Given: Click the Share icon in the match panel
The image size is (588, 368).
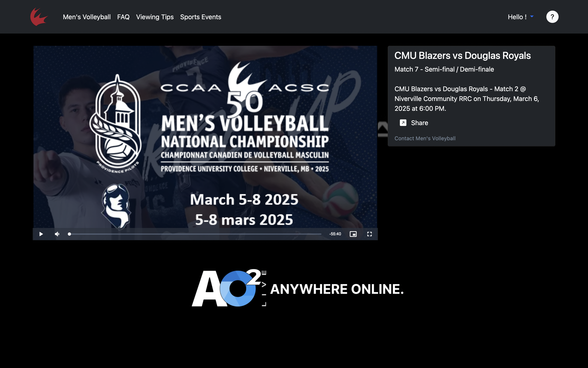Looking at the screenshot, I should 403,123.
